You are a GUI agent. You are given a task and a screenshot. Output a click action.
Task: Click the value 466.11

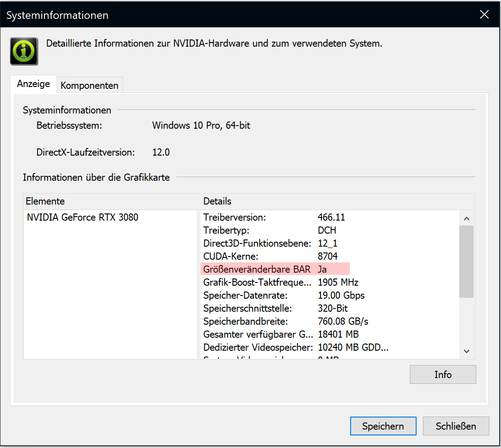pos(331,217)
